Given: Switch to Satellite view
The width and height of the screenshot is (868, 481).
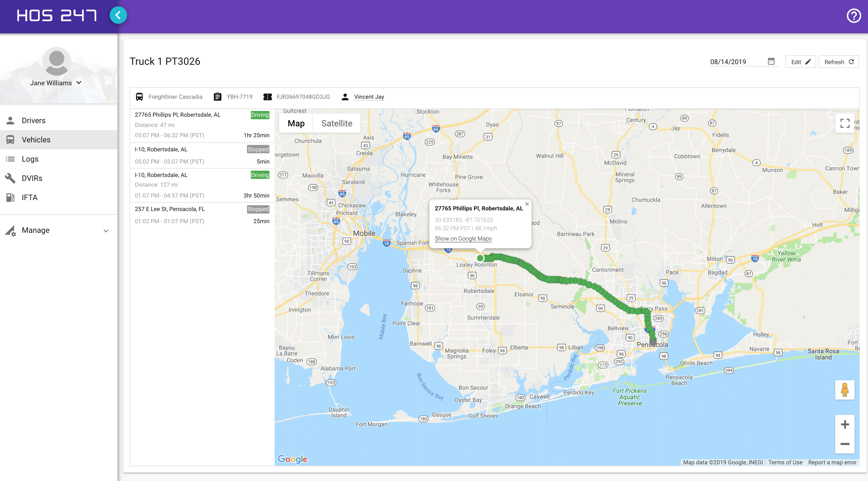Looking at the screenshot, I should click(336, 123).
